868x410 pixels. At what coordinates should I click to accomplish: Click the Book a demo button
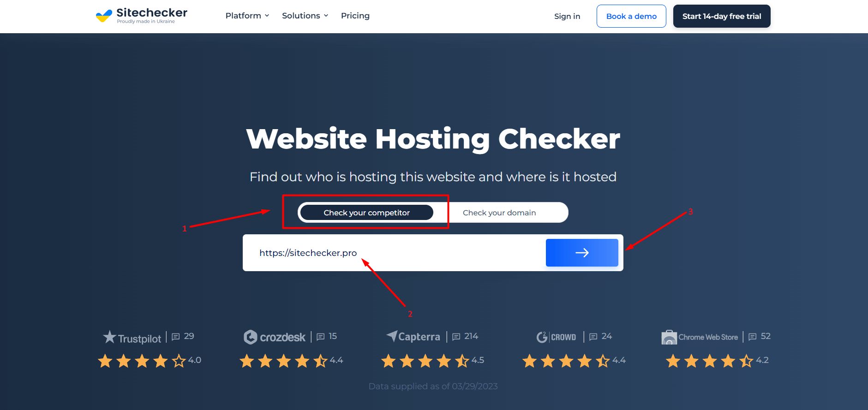click(631, 16)
